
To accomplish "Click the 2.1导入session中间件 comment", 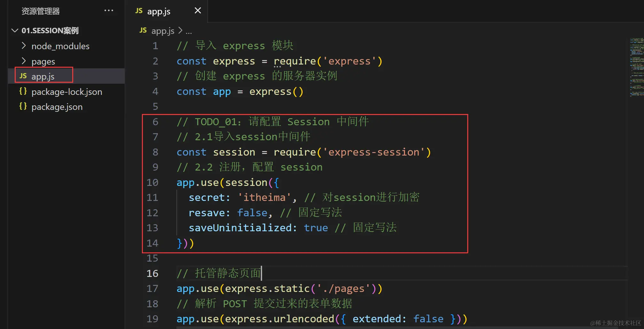I will coord(244,137).
